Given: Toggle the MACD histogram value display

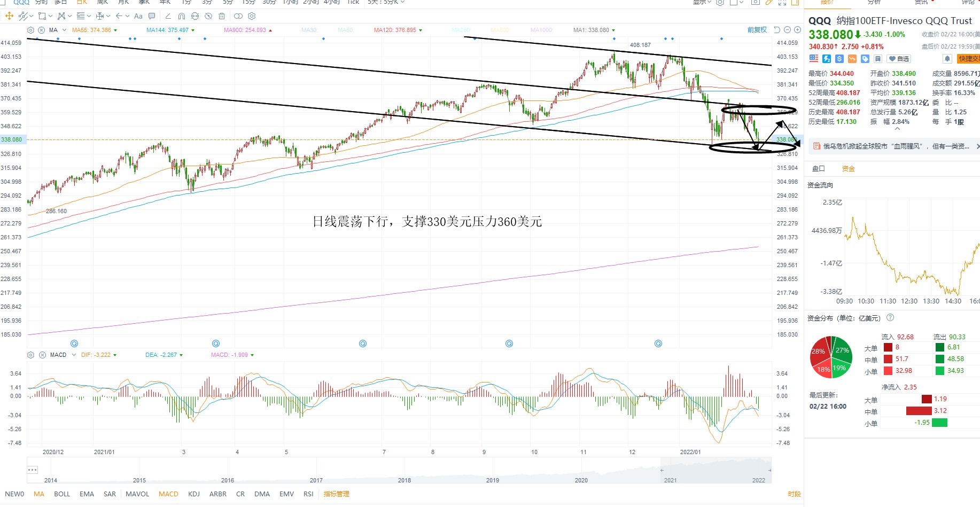Looking at the screenshot, I should click(x=232, y=355).
